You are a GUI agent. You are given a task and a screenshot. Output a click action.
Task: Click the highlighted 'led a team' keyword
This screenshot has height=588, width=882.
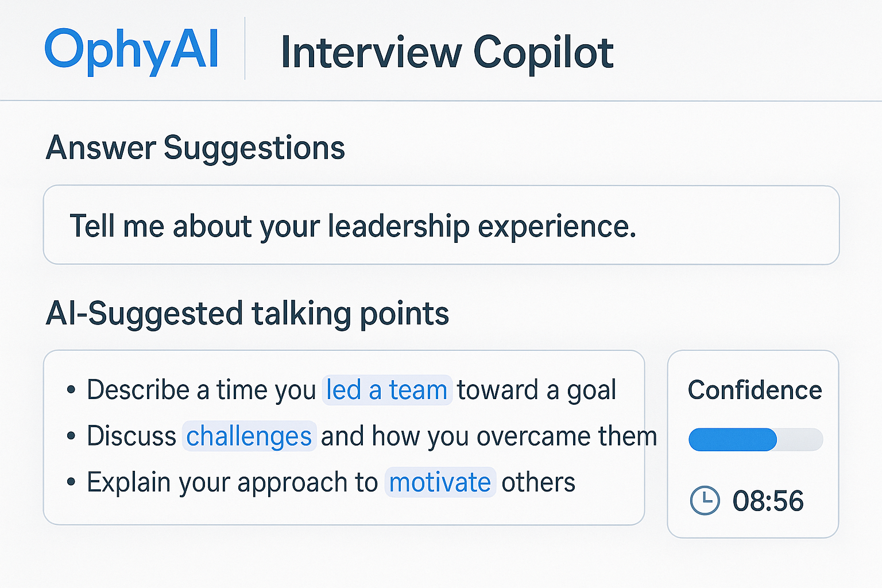click(x=386, y=389)
